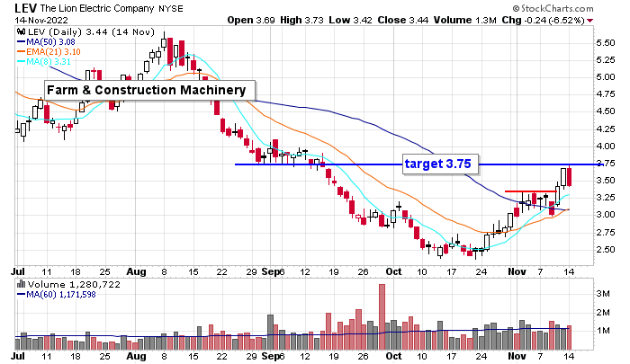Click the 5.00 price axis label

605,77
